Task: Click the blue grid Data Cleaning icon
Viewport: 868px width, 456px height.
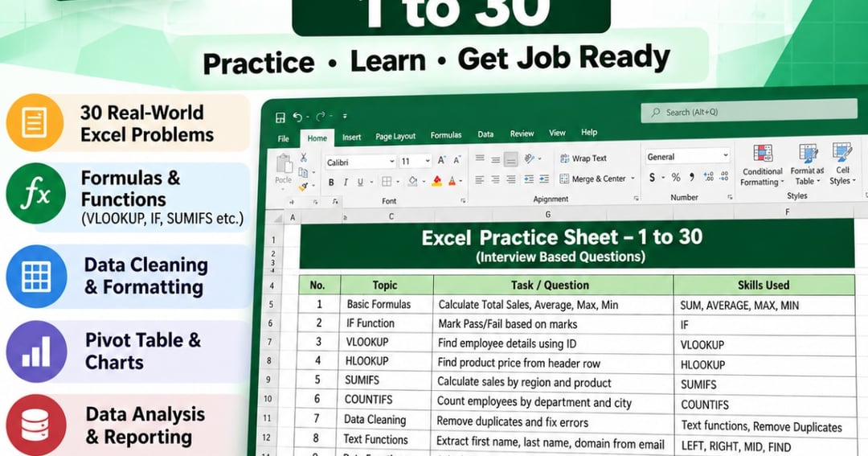Action: pyautogui.click(x=36, y=276)
